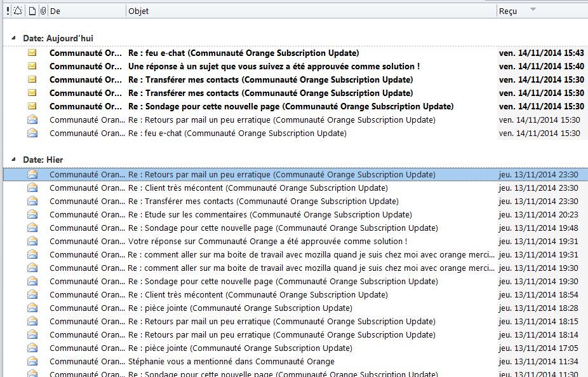This screenshot has height=377, width=588.
Task: Click envelope icon of unread 'Re : Transférer mes contacts'
Action: coord(33,79)
